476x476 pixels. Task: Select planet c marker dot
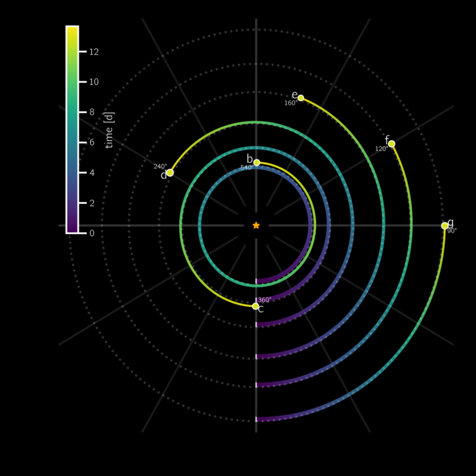pyautogui.click(x=255, y=306)
